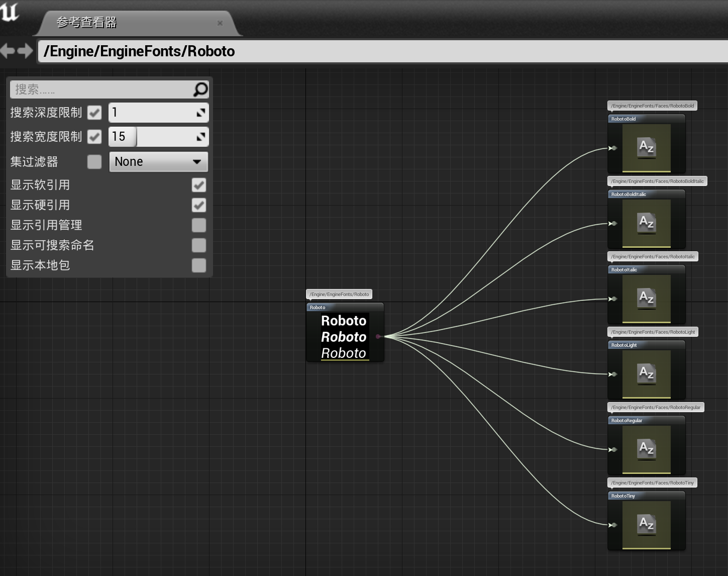Click the RobotoBoldItalic node title bar

pos(646,194)
